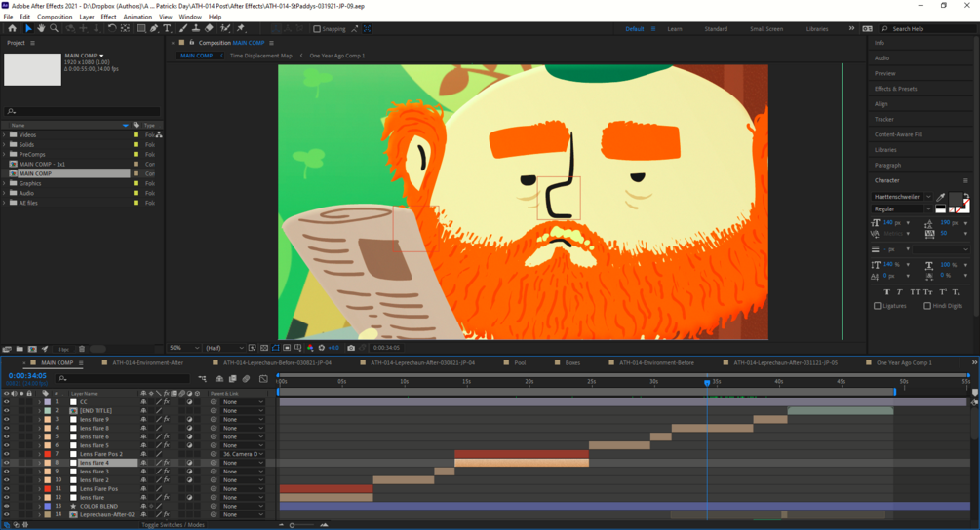Click the Shy layers hide icon in timeline
980x530 pixels.
pos(219,378)
